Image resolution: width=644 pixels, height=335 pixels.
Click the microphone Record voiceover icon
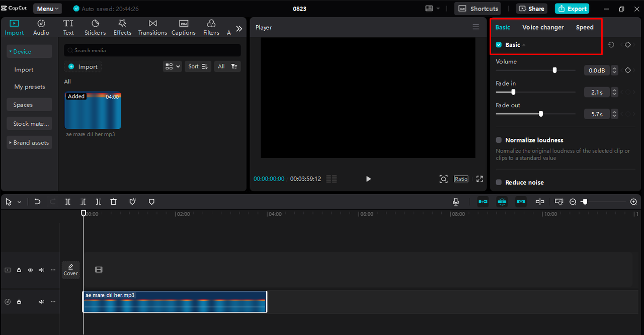point(456,202)
